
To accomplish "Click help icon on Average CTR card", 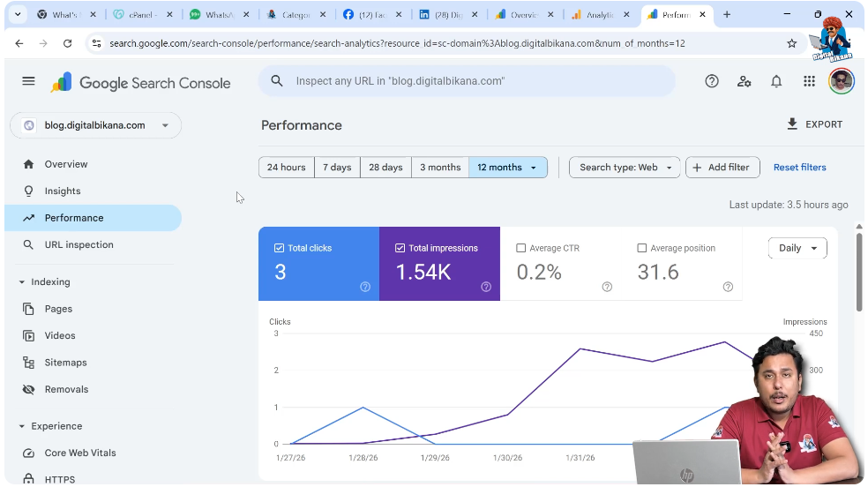I will pos(607,287).
